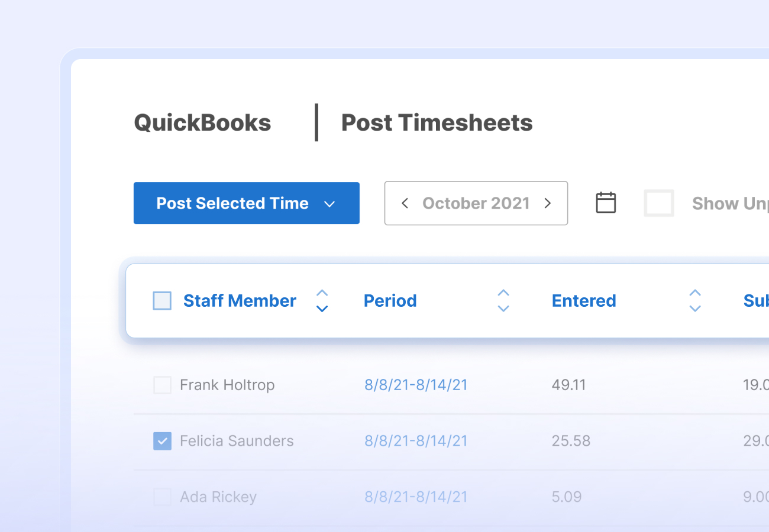Open the Post Selected Time dropdown arrow

pyautogui.click(x=329, y=203)
